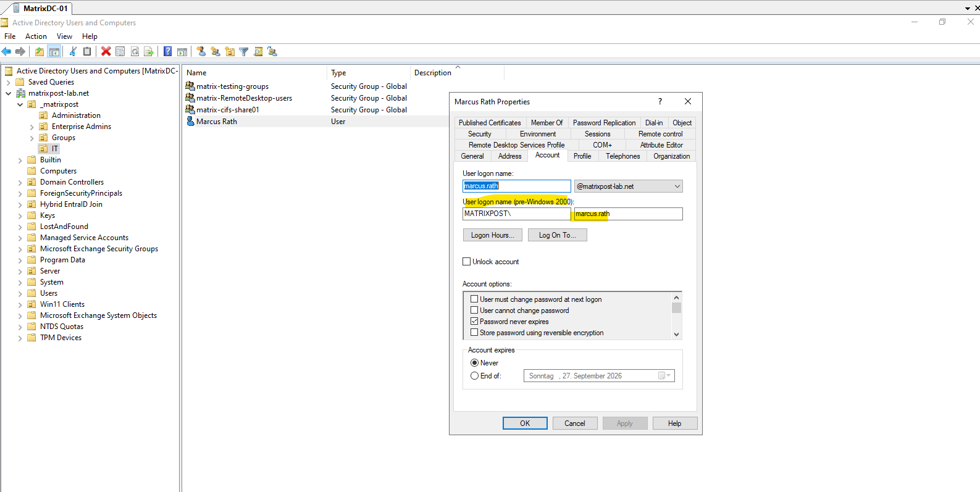Expand the Enterprise Admins node
The height and width of the screenshot is (492, 980).
click(x=31, y=127)
